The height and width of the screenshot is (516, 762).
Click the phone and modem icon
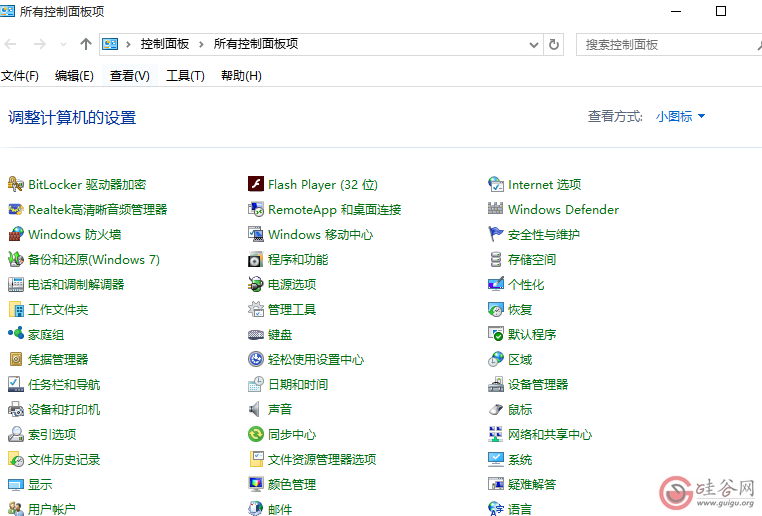pos(16,284)
